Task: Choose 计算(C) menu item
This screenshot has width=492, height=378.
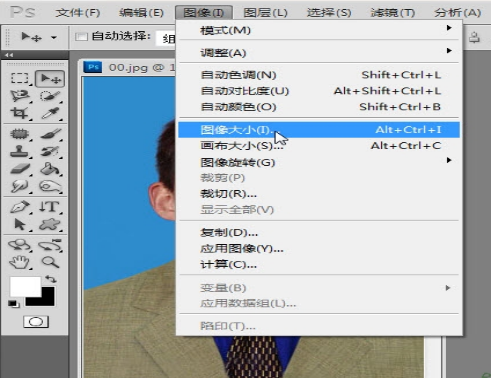Action: click(319, 264)
